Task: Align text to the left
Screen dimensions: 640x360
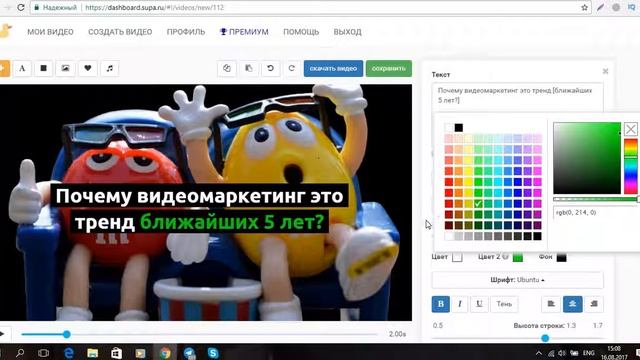Action: point(551,304)
